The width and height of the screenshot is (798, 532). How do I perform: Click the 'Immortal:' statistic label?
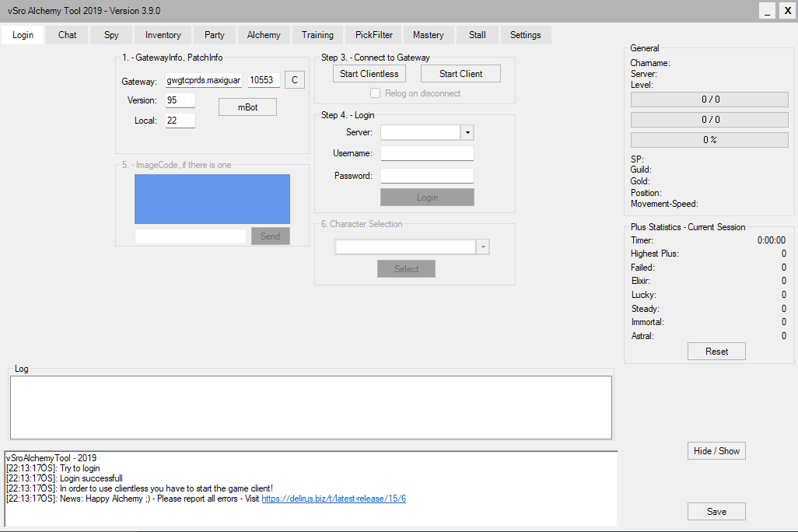coord(647,322)
